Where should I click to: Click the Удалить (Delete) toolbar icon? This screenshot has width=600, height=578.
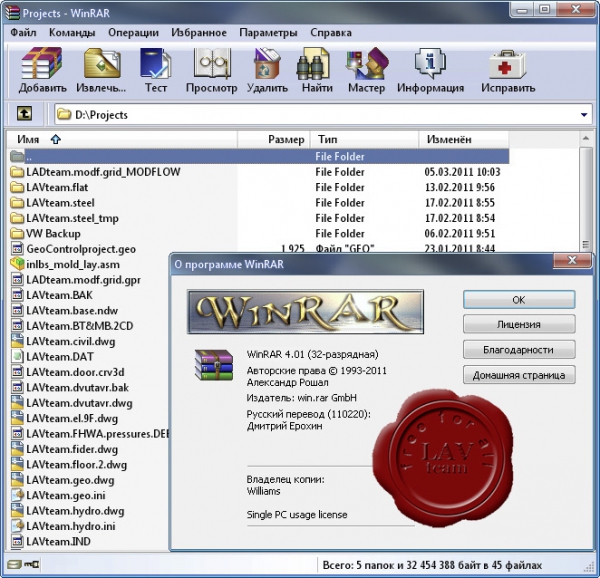(267, 63)
